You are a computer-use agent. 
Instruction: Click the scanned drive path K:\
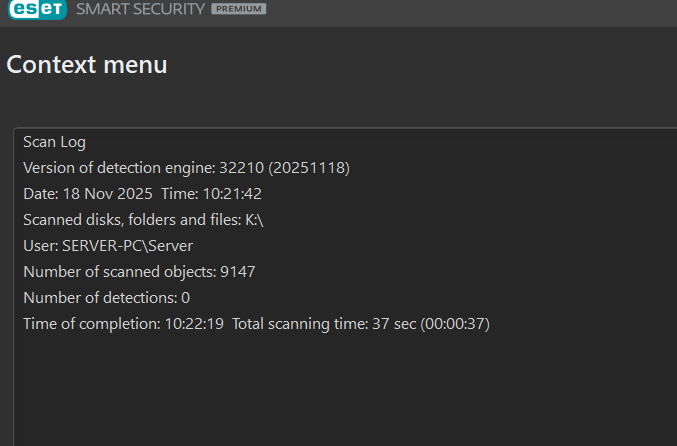pos(254,219)
